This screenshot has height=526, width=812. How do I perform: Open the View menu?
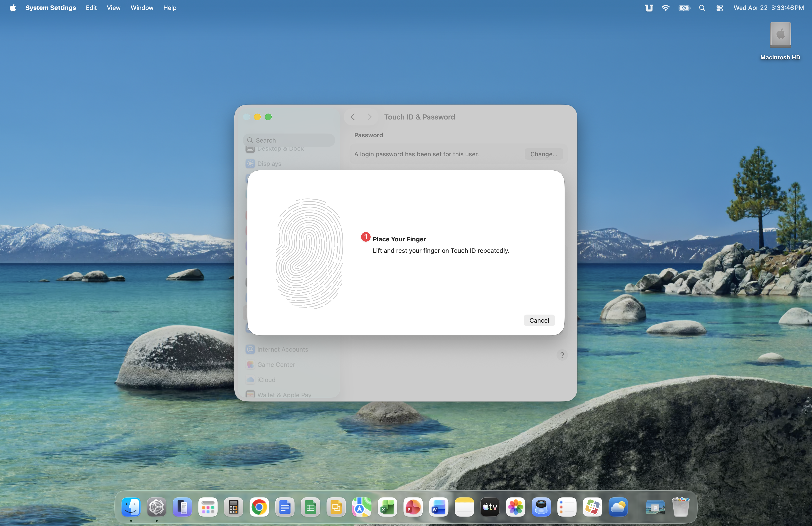coord(113,8)
